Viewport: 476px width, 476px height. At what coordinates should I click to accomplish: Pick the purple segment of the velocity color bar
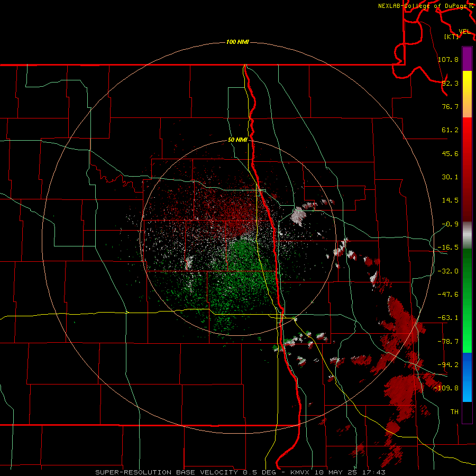tap(467, 59)
